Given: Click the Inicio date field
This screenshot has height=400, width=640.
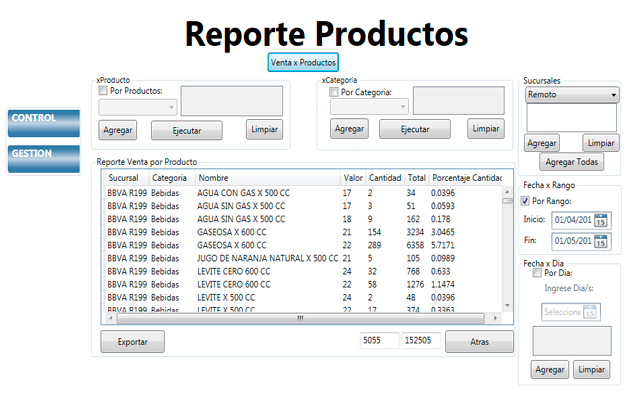Looking at the screenshot, I should [x=581, y=220].
